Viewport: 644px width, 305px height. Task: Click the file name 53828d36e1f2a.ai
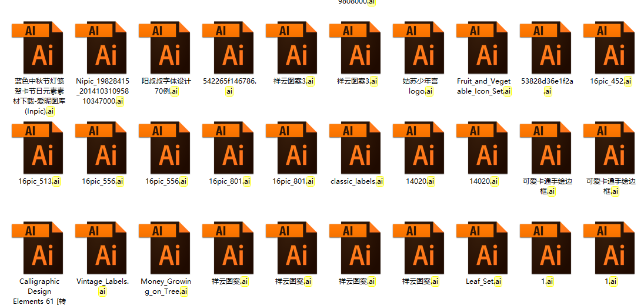point(547,86)
